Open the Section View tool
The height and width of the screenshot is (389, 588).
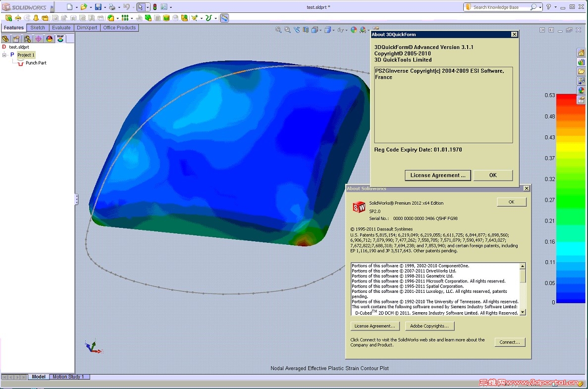[x=305, y=30]
